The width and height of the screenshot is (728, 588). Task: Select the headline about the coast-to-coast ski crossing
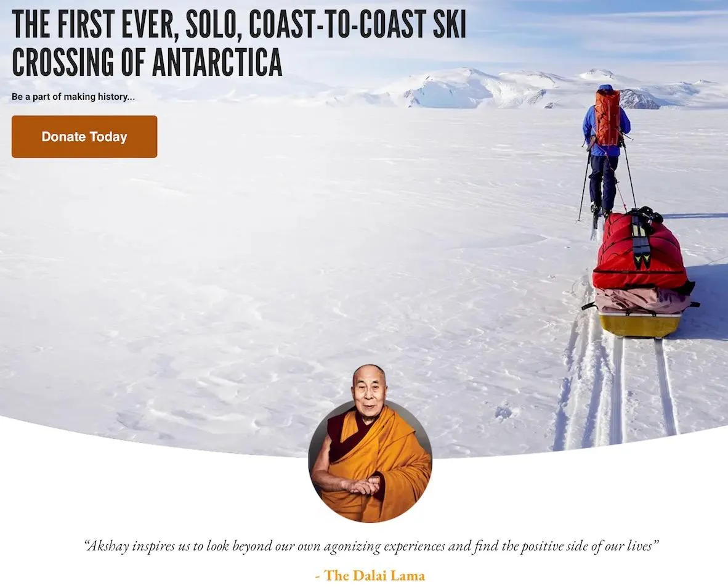[x=238, y=43]
